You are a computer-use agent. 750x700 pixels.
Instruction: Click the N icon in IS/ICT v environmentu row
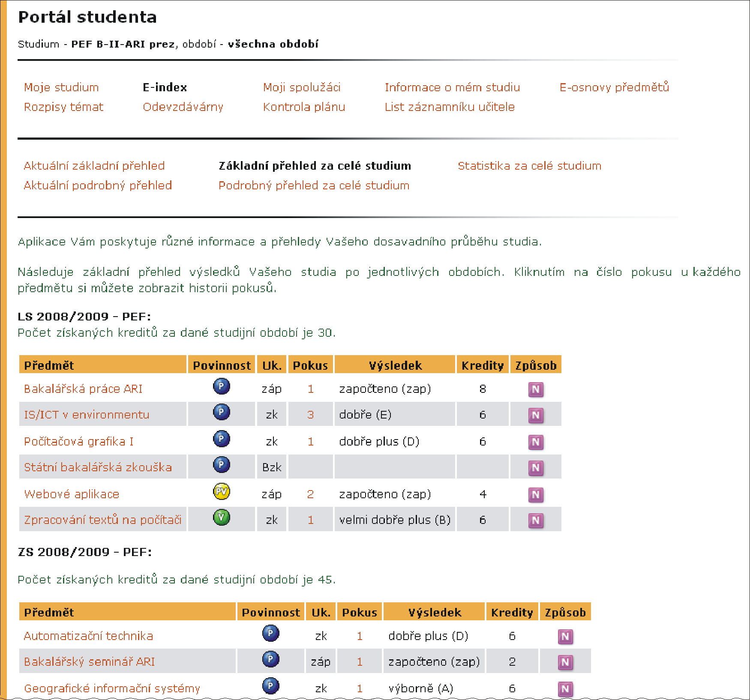coord(536,416)
